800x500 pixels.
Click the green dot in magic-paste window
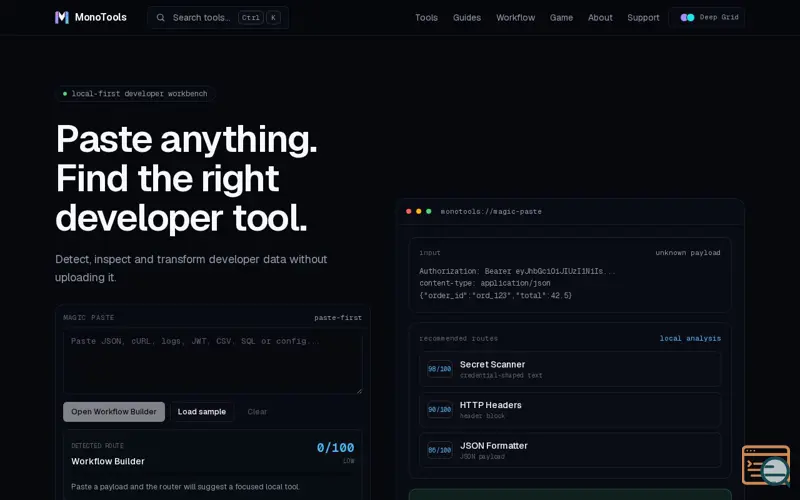(429, 211)
